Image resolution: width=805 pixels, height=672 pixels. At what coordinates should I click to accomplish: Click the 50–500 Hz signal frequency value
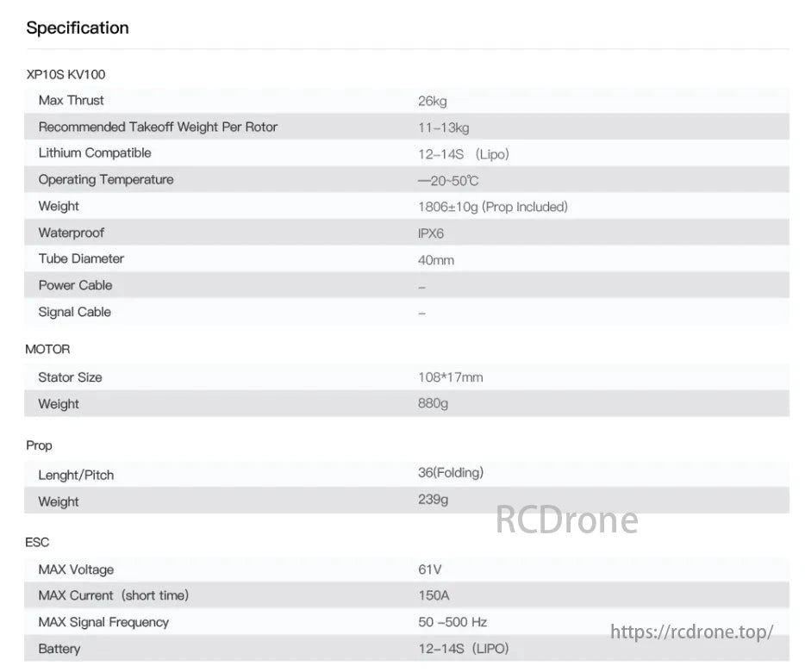[452, 622]
